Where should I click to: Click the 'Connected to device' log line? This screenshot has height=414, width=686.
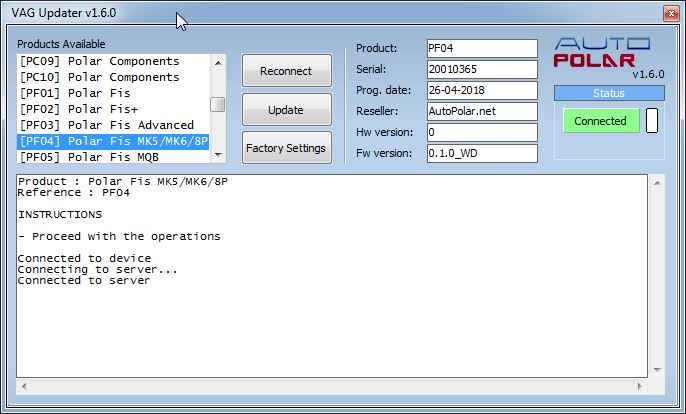(x=84, y=258)
